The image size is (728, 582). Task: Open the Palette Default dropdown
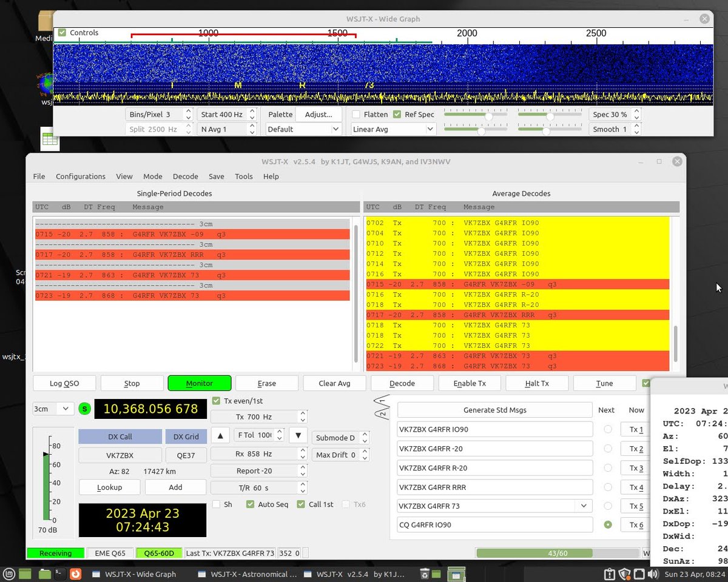(303, 129)
